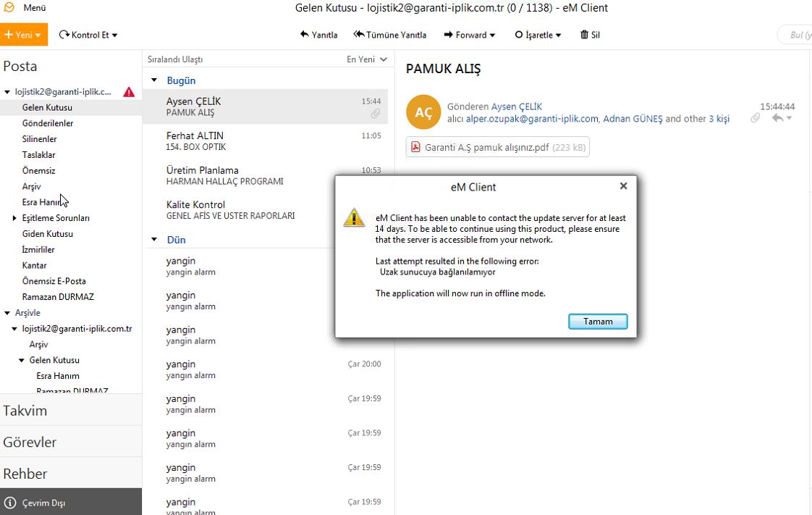Screen dimensions: 812x515
Task: Click the red warning icon next to account
Action: pos(129,92)
